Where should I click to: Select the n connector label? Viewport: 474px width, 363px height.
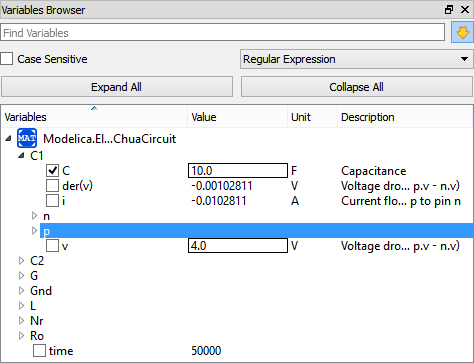click(46, 216)
